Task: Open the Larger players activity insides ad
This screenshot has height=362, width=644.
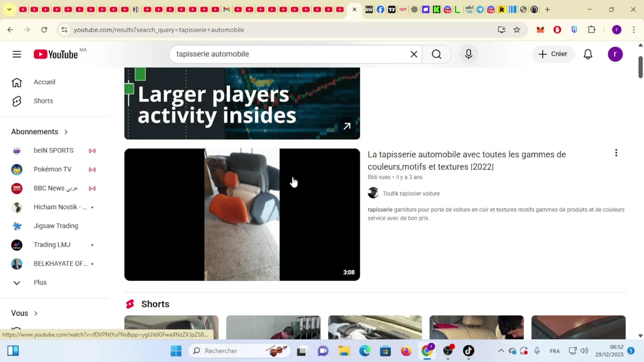Action: 242,103
